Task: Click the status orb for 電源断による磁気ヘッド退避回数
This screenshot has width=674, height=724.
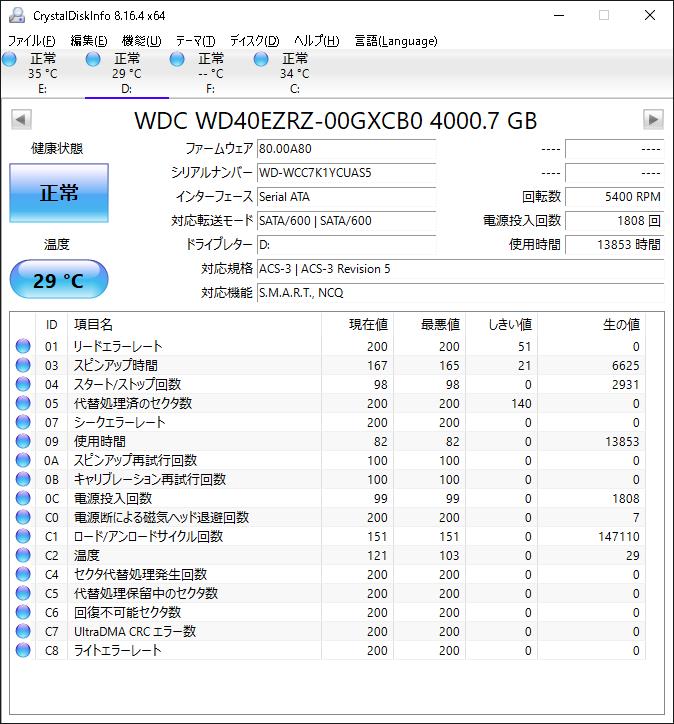Action: click(23, 517)
